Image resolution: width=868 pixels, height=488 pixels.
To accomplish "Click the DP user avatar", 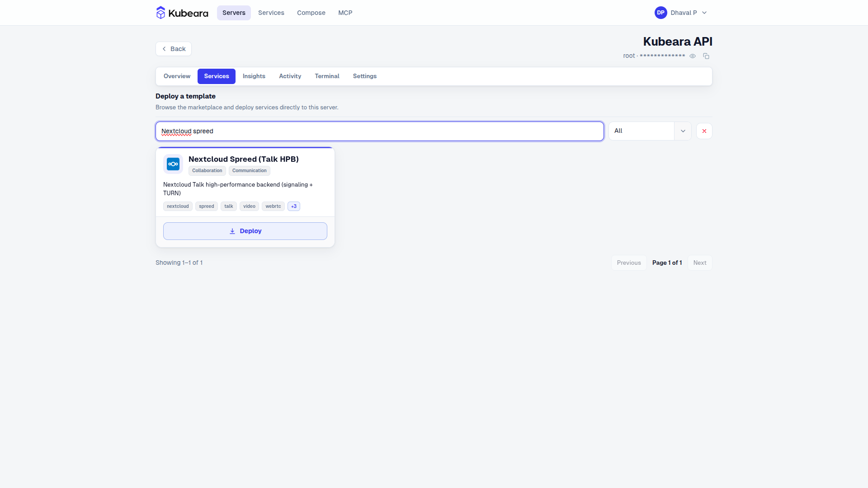I will point(661,13).
